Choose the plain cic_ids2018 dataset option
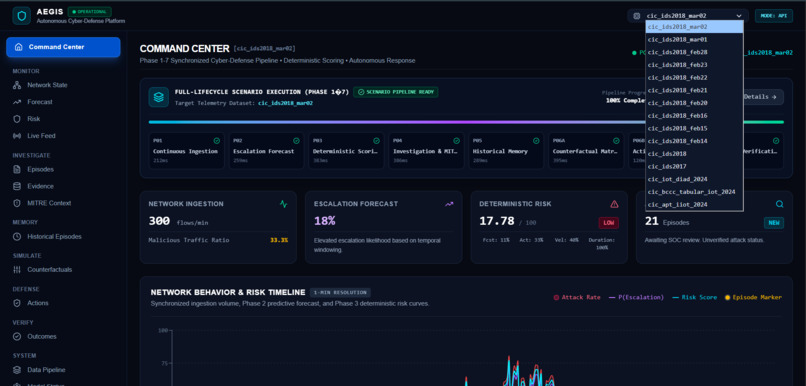 694,154
